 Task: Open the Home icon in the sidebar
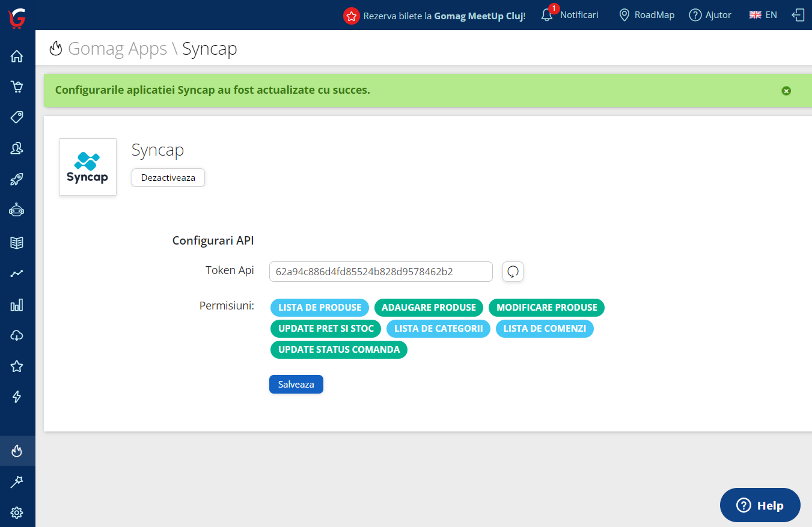click(17, 56)
